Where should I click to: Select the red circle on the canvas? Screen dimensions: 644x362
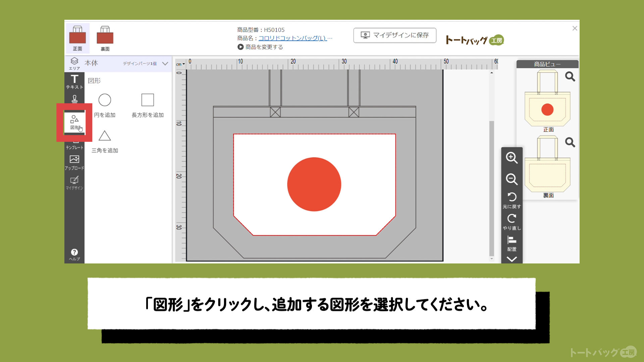(x=314, y=184)
